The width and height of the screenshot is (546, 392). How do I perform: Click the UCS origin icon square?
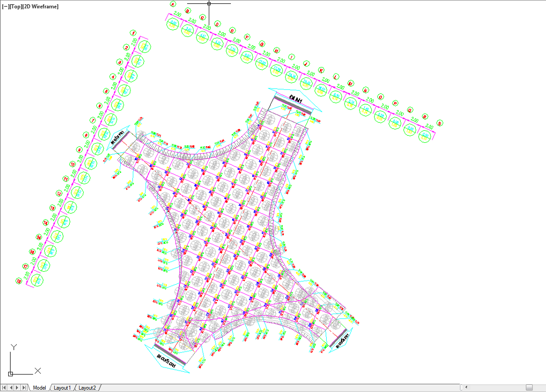click(x=11, y=373)
